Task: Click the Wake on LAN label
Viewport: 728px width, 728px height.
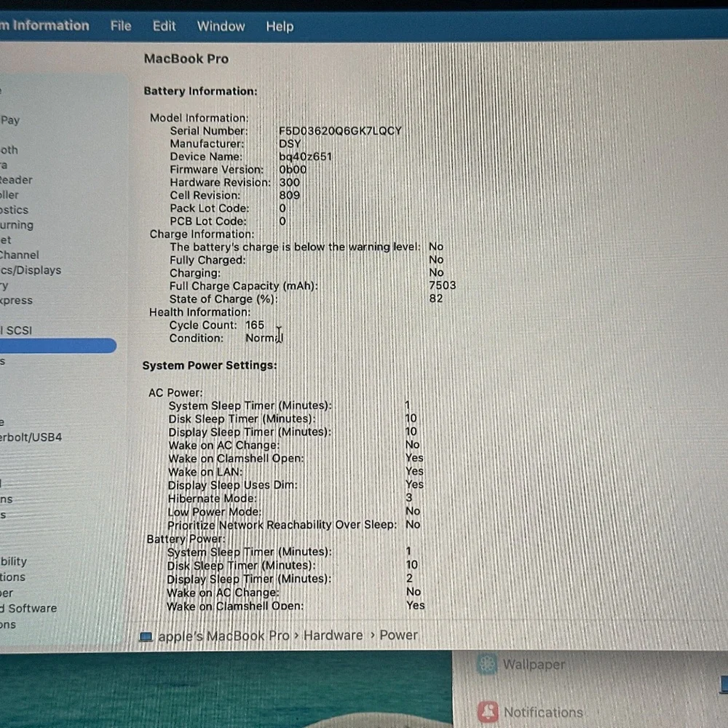Action: click(x=205, y=472)
